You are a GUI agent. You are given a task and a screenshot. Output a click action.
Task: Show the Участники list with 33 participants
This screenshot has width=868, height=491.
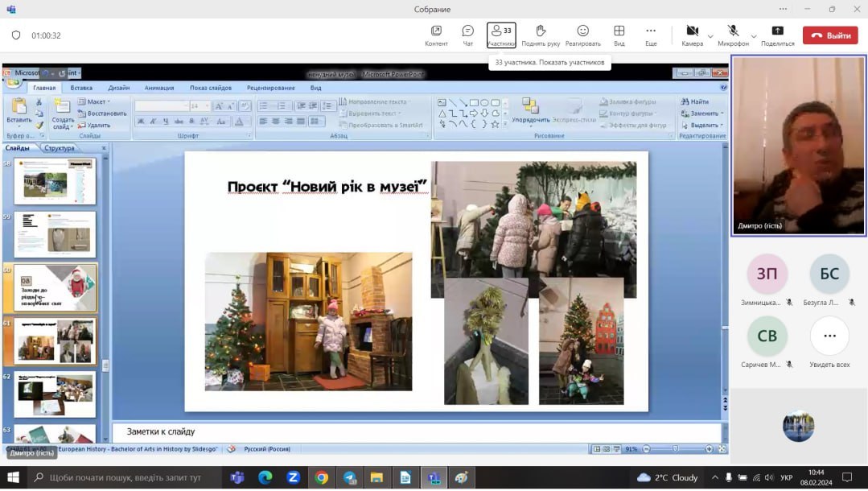[x=501, y=35]
